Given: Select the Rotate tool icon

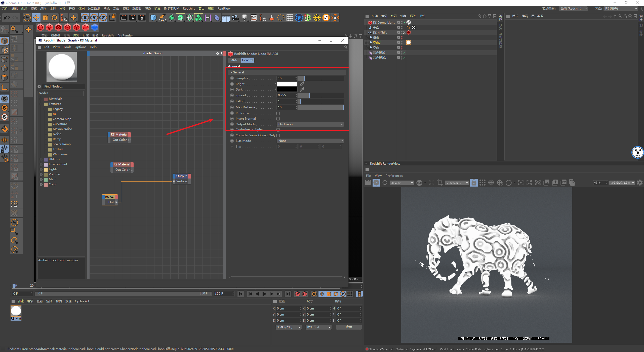Looking at the screenshot, I should [54, 18].
